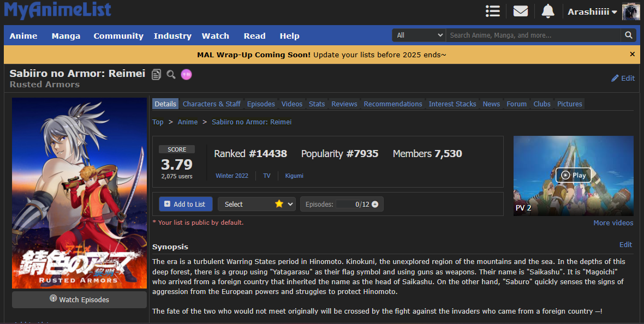Switch to the Interest Stacks tab

[452, 104]
